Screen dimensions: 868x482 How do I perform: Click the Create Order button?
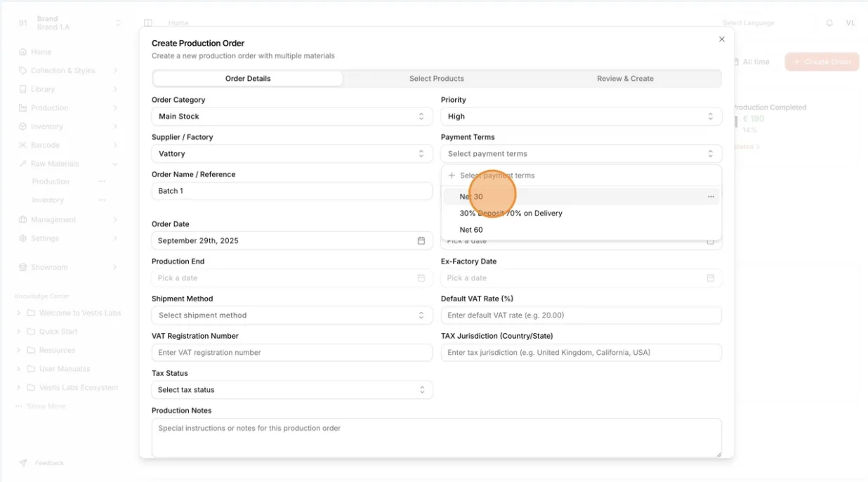click(822, 62)
